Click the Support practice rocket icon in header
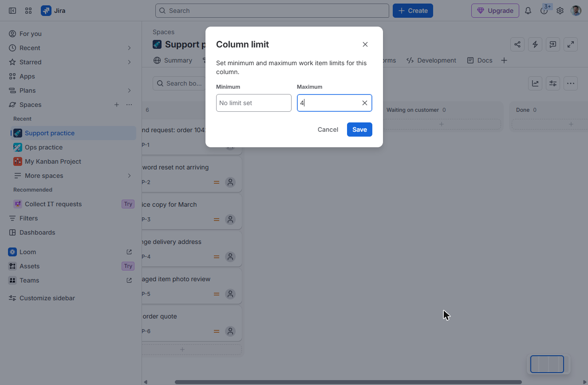The width and height of the screenshot is (588, 385). 157,44
